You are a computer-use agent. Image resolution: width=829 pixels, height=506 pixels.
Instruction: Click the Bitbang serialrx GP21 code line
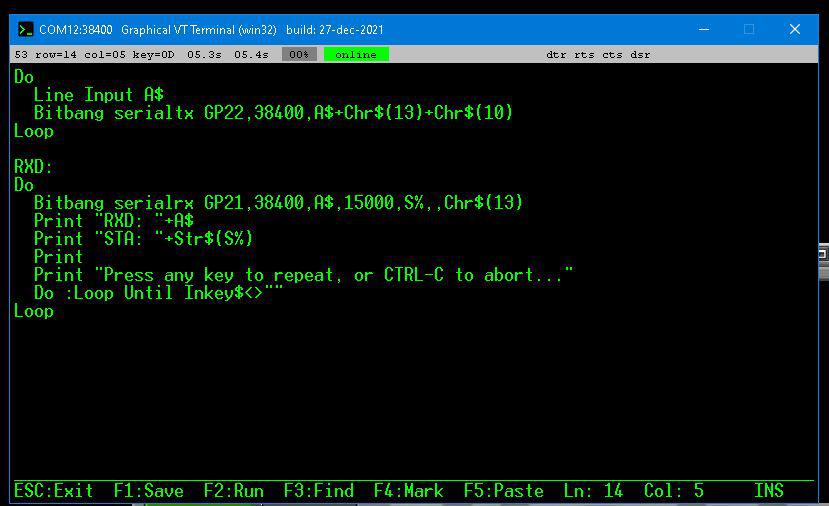pyautogui.click(x=277, y=203)
